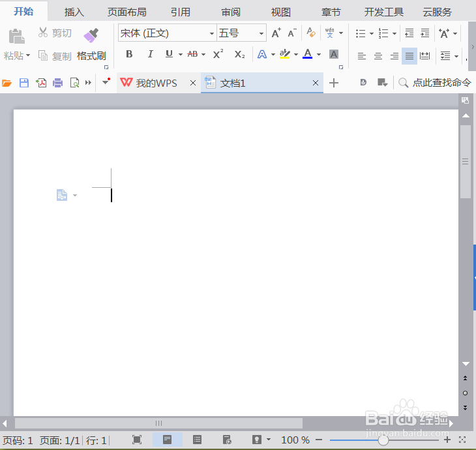The height and width of the screenshot is (450, 476).
Task: Toggle Bold formatting
Action: point(129,54)
